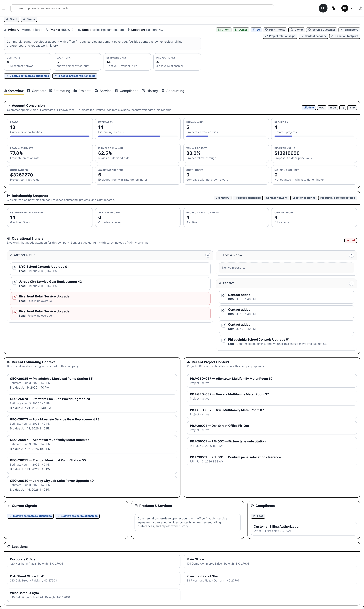364x609 pixels.
Task: Click the location pin icon near Raleigh, NC
Action: click(128, 30)
